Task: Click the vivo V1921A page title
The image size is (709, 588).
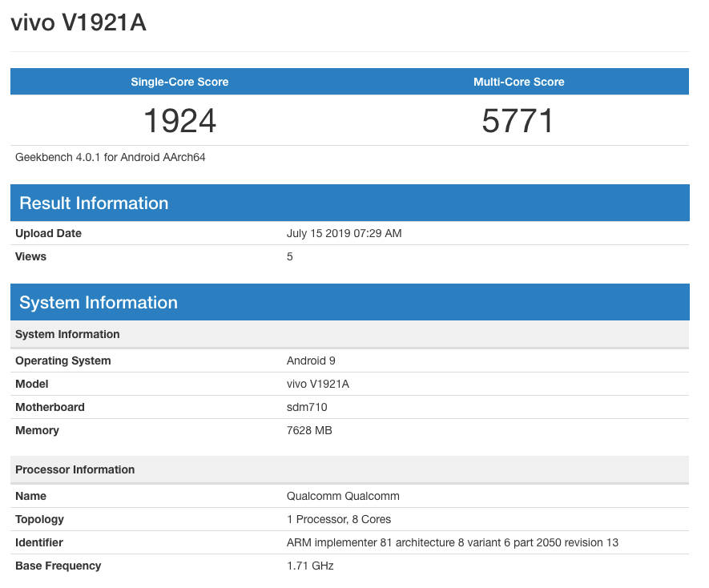Action: (x=79, y=22)
